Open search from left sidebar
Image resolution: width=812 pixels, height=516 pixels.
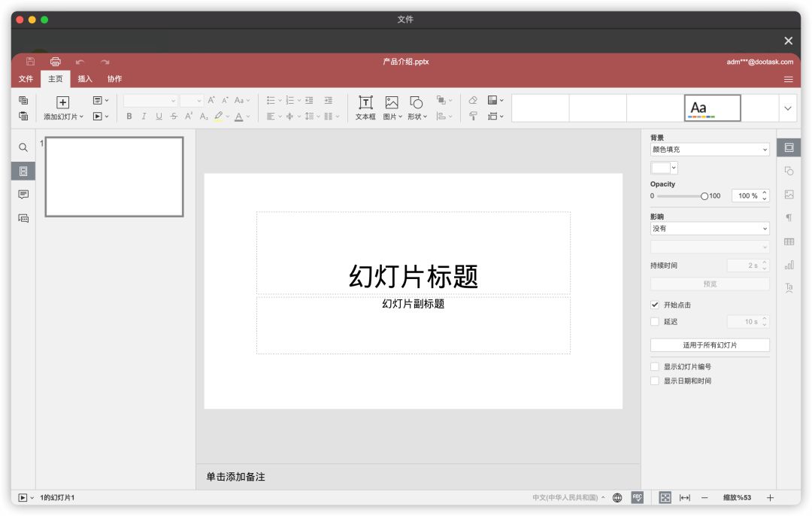coord(23,147)
